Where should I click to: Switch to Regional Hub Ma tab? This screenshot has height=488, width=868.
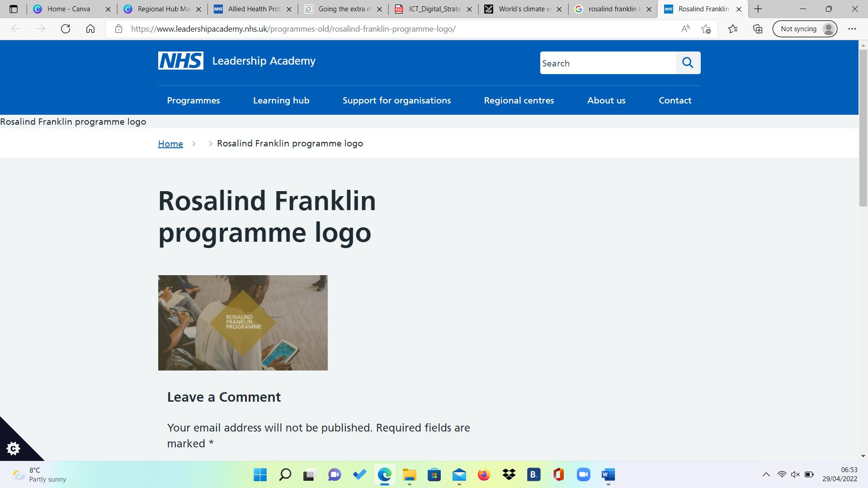click(164, 9)
